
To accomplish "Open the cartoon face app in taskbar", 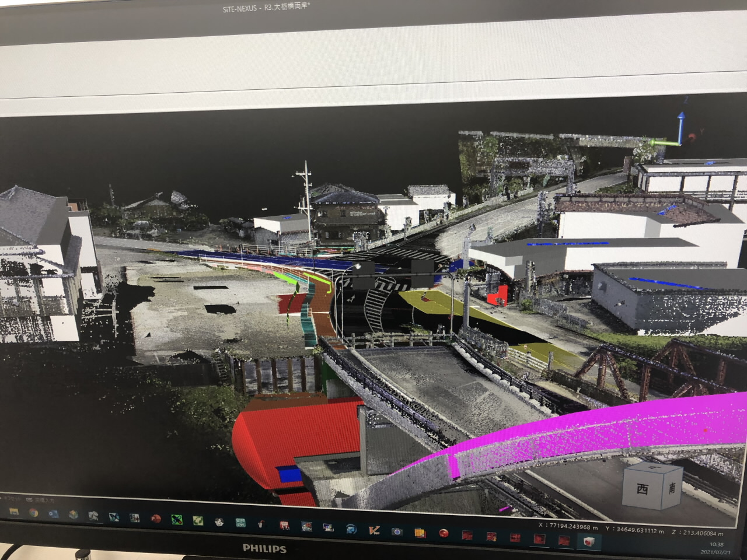I will click(x=219, y=521).
